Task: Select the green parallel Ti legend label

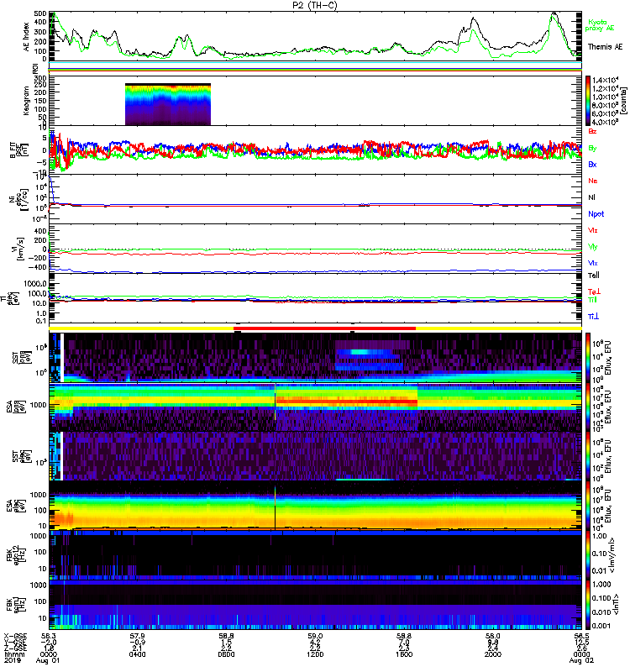Action: coord(592,300)
